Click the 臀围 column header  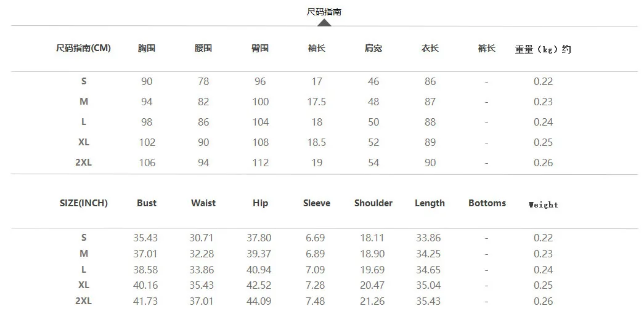[260, 49]
